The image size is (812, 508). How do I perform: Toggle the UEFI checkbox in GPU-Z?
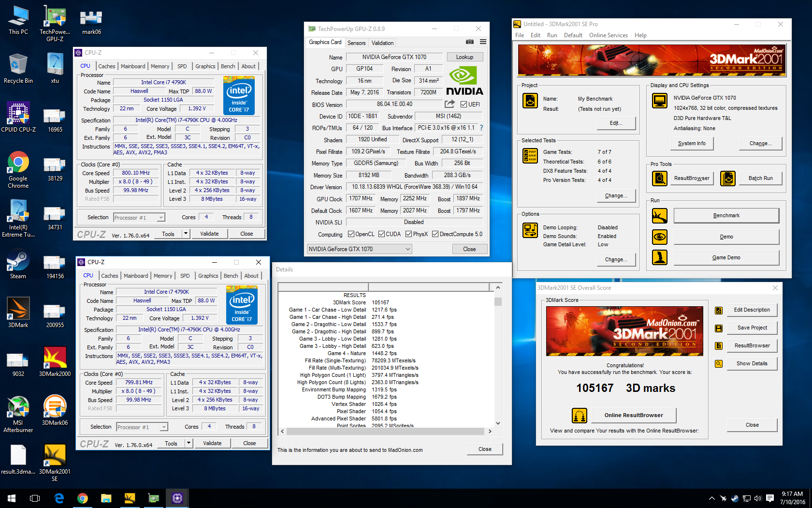[x=464, y=104]
